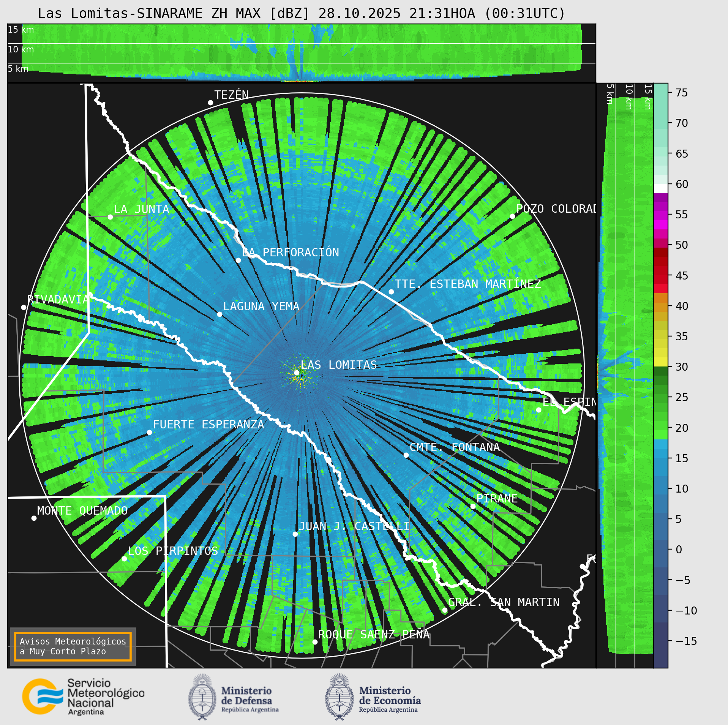Click the Fuerte Esperanza marker dot

click(x=149, y=432)
